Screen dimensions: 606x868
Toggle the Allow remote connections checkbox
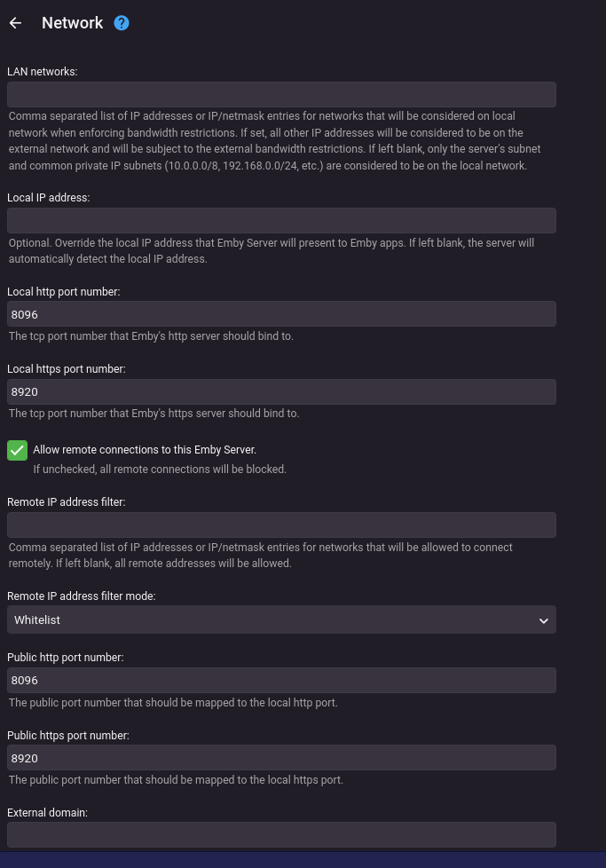click(x=17, y=450)
